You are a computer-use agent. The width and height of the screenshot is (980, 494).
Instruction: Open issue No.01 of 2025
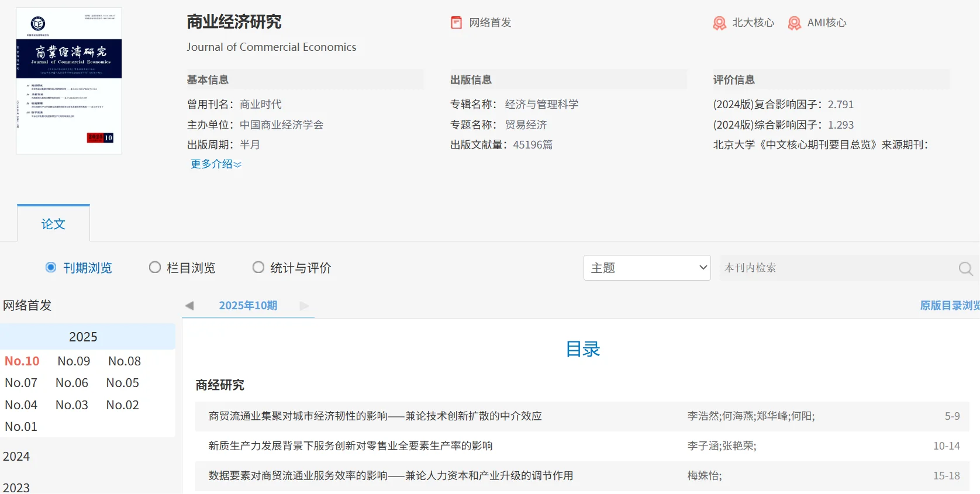pyautogui.click(x=21, y=427)
